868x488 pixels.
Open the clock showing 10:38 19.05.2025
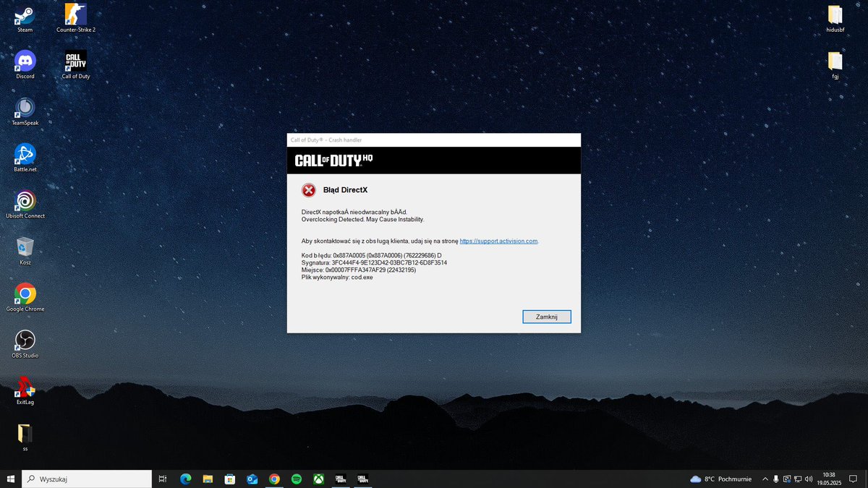828,479
